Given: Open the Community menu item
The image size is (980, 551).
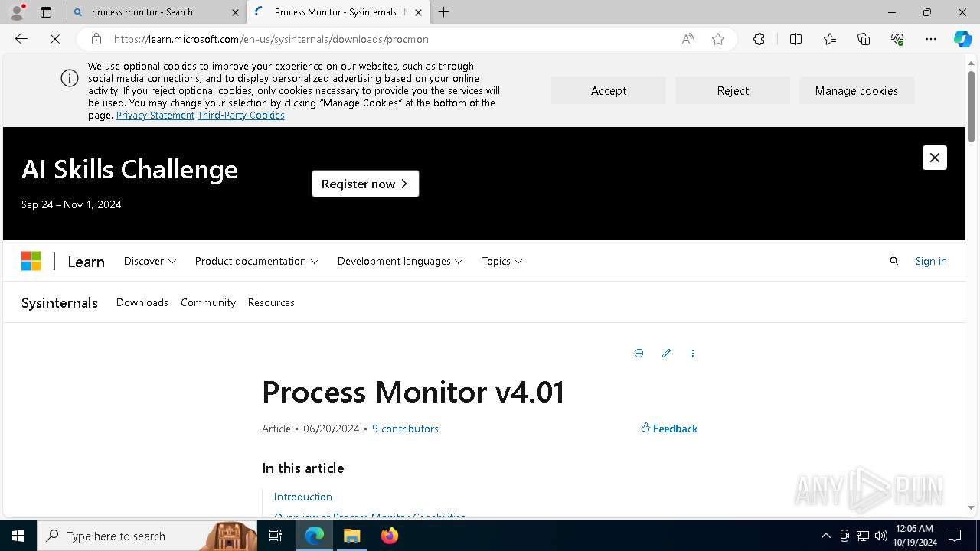Looking at the screenshot, I should tap(208, 302).
